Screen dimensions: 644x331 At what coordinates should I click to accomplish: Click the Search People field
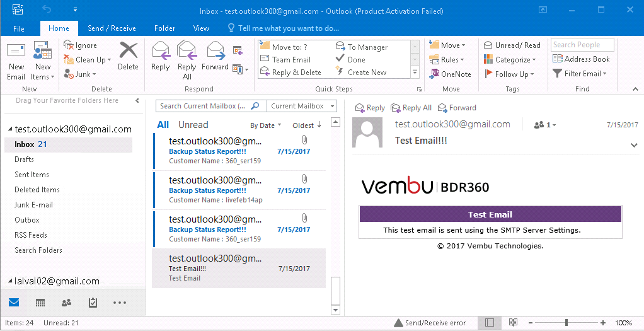(582, 45)
